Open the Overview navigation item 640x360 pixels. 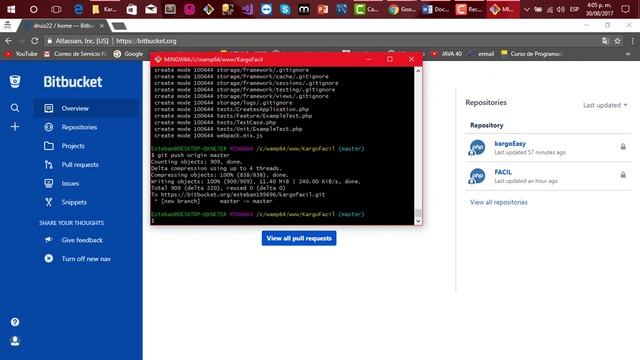(87, 108)
